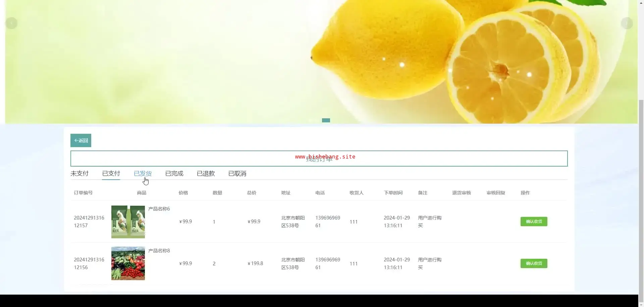This screenshot has width=644, height=307.
Task: Click the 订单编号 column header
Action: tap(83, 193)
